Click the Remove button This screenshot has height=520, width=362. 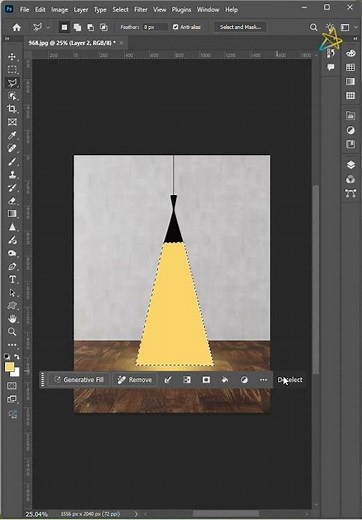coord(135,380)
